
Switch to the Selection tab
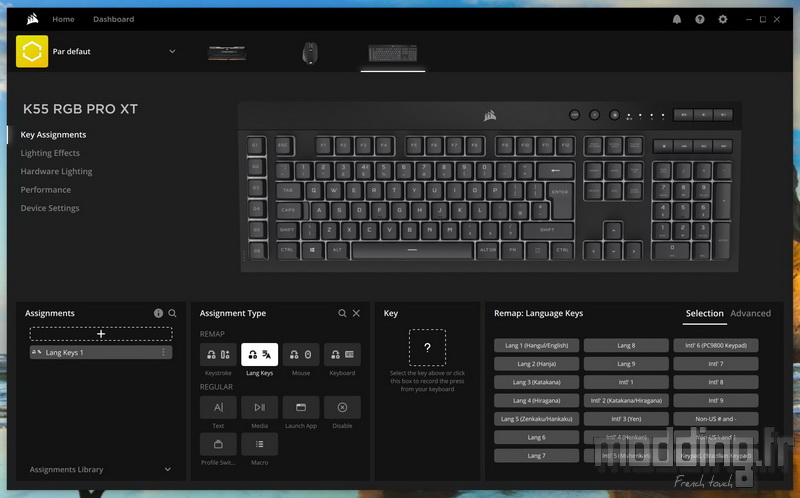(704, 313)
